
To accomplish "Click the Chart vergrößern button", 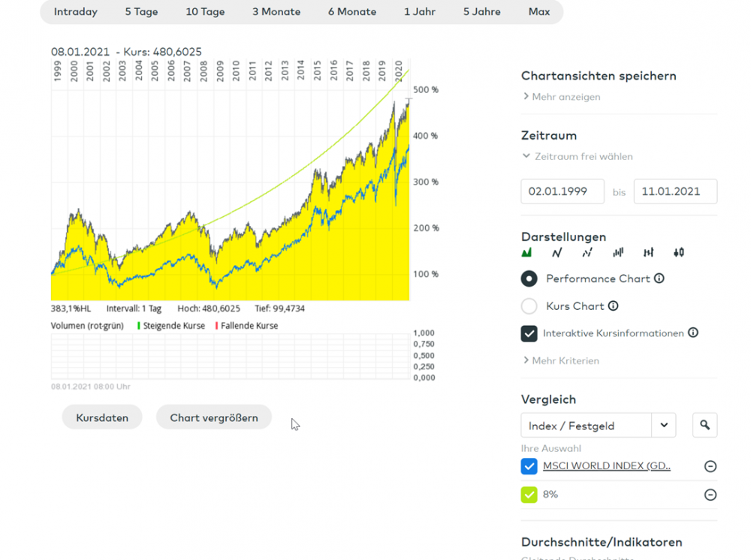I will (x=213, y=417).
